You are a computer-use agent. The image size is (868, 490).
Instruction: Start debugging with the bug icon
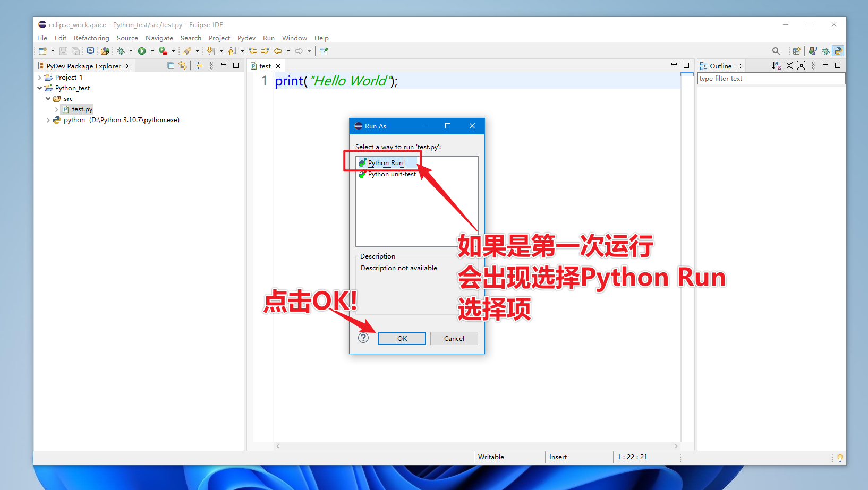(121, 51)
